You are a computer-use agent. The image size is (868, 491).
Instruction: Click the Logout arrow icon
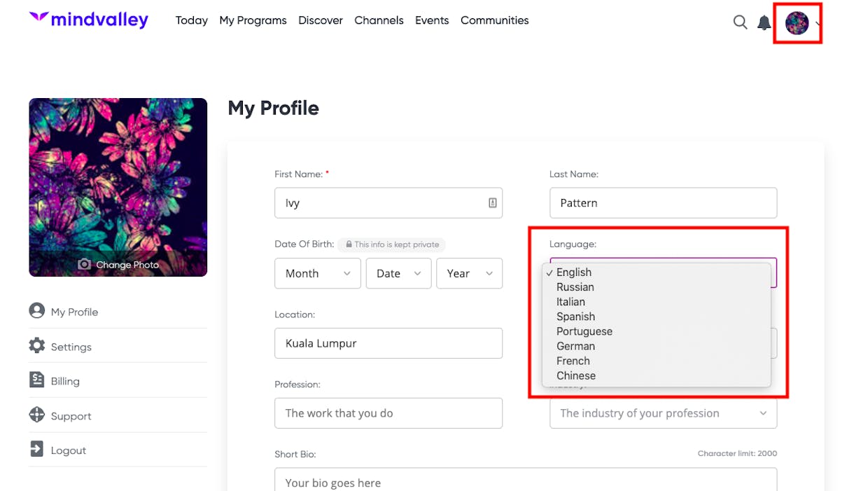point(37,449)
